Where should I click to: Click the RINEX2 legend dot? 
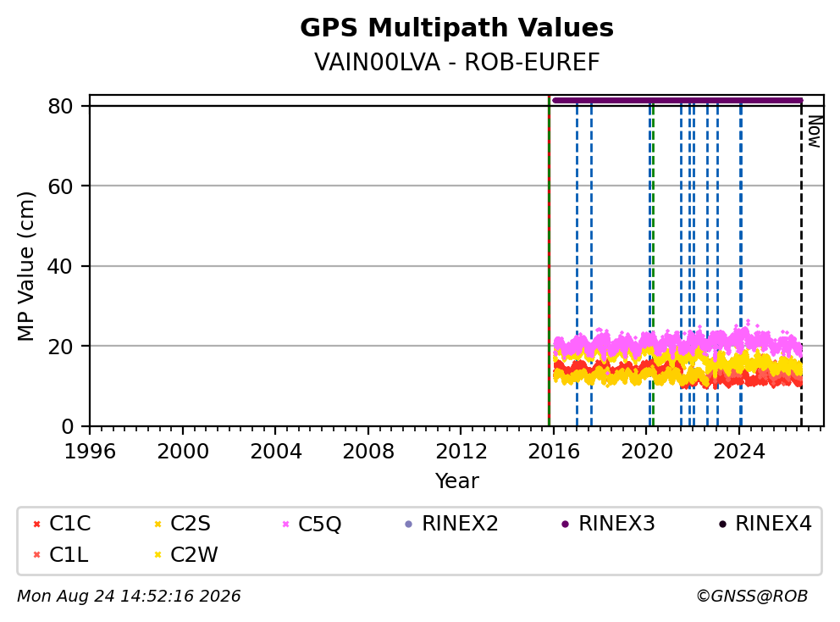coord(409,524)
